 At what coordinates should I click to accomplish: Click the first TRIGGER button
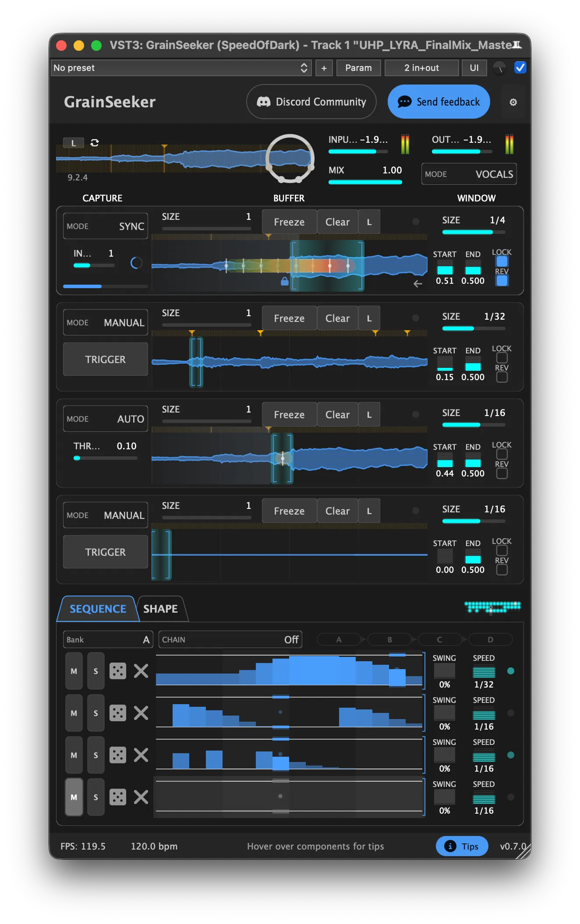click(106, 359)
